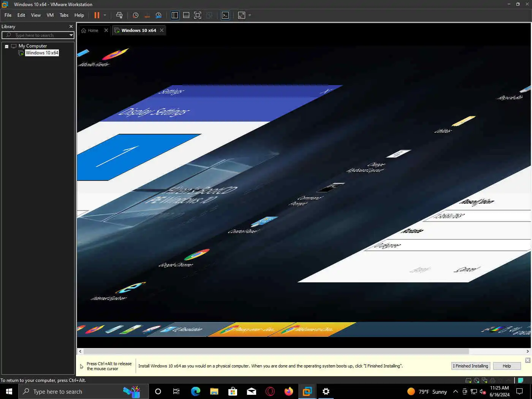Image resolution: width=532 pixels, height=399 pixels.
Task: Click the muted volume tray icon
Action: tap(483, 391)
